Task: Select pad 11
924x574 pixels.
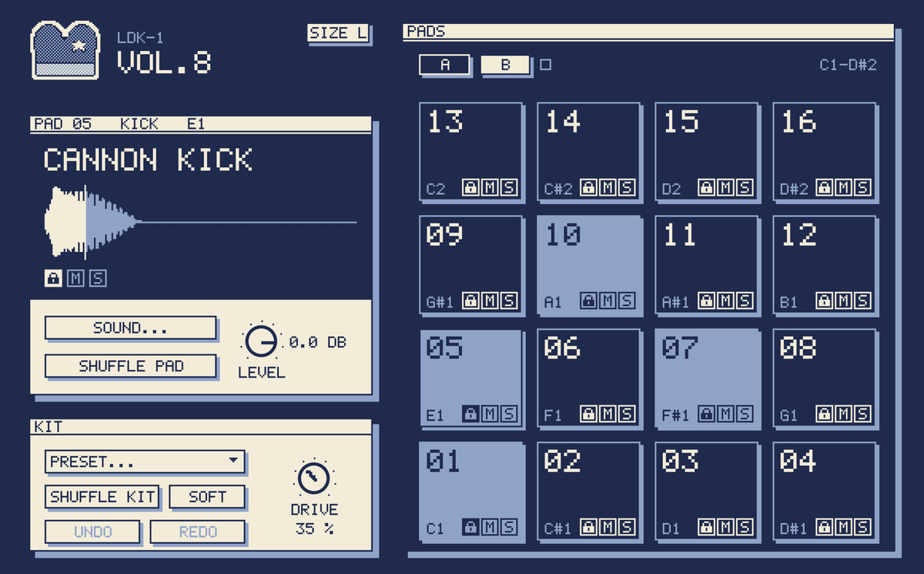Action: (706, 264)
